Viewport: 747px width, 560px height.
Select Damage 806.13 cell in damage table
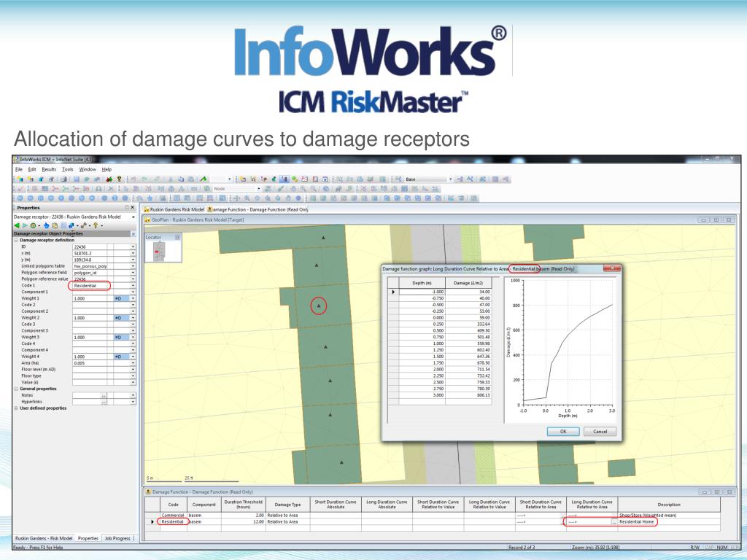coord(468,395)
